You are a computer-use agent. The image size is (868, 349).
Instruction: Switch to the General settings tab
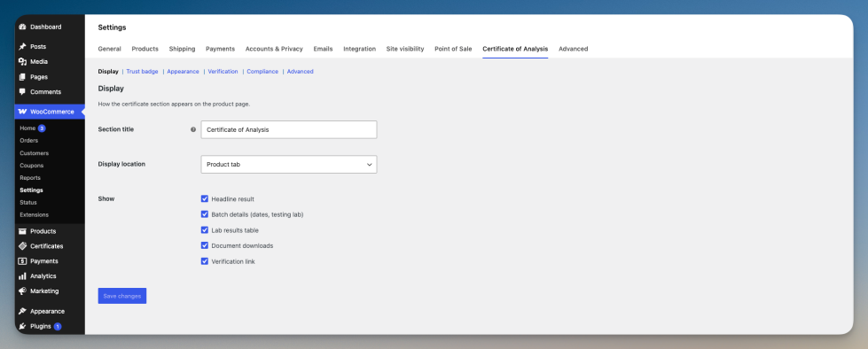coord(110,49)
